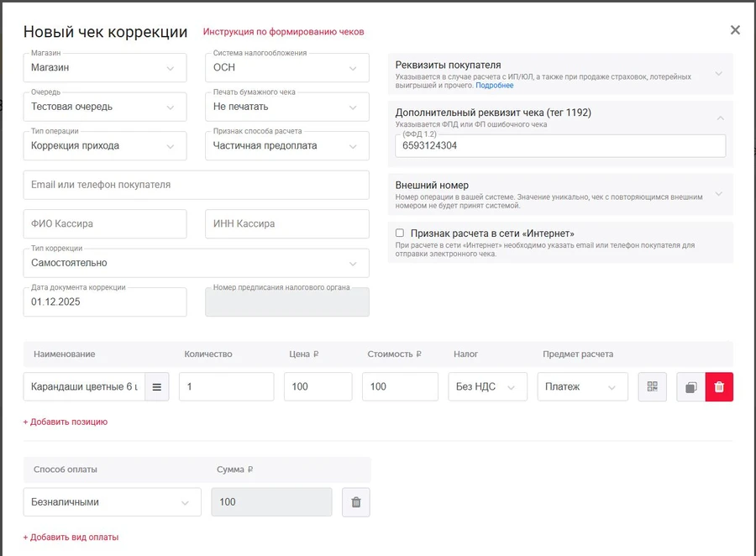This screenshot has height=556, width=756.
Task: Open Инструкция по формированию чеков link
Action: tap(284, 32)
